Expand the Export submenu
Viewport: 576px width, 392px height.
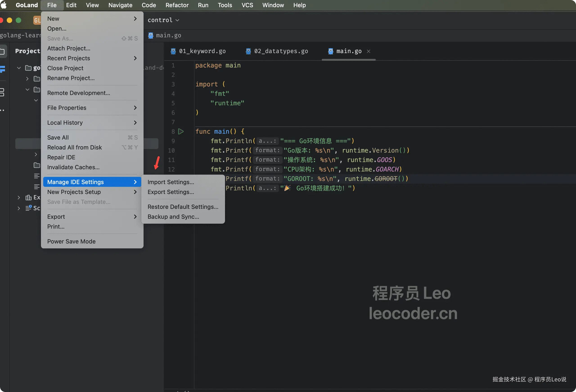92,217
